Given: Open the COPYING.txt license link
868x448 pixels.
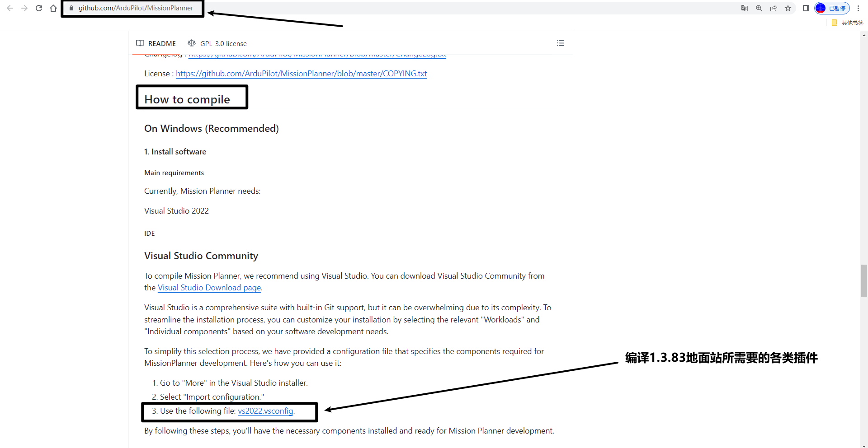Looking at the screenshot, I should coord(301,74).
